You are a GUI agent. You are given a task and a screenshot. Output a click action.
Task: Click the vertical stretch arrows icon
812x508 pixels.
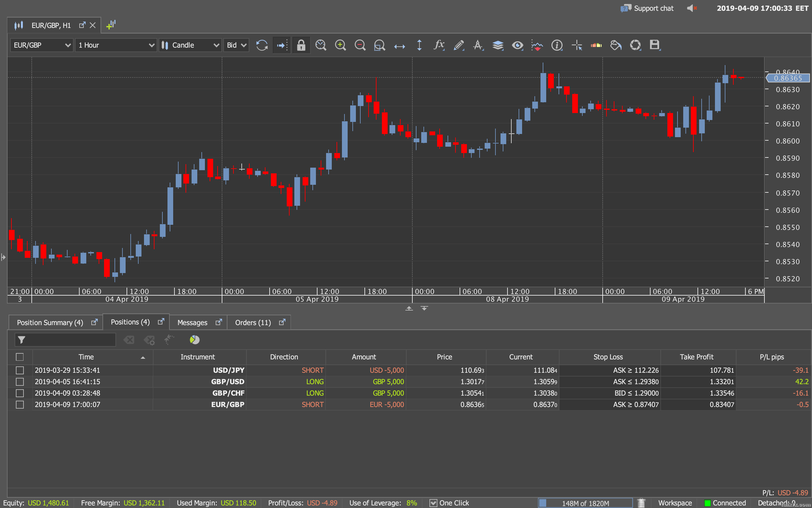click(419, 45)
